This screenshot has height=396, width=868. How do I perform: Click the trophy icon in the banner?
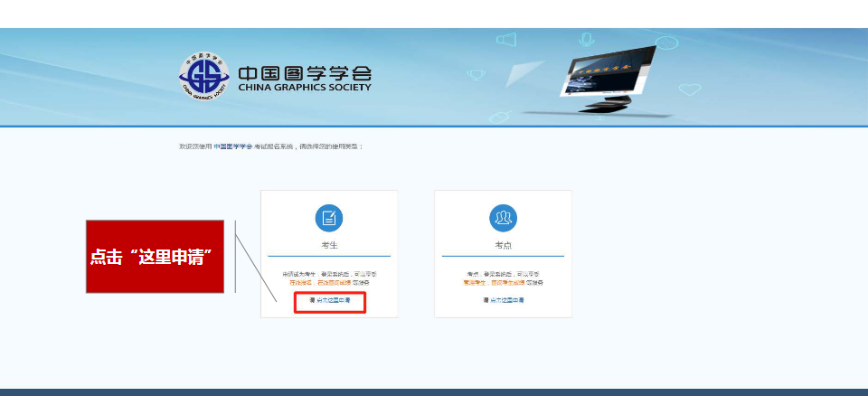(476, 73)
